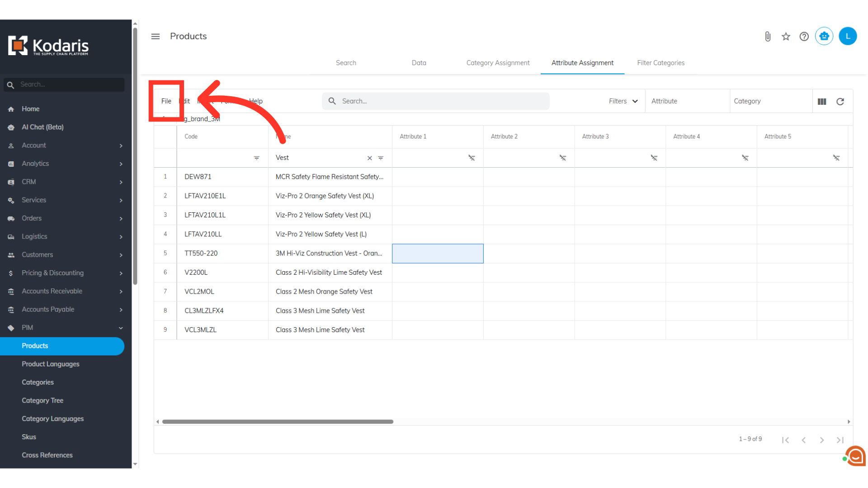Toggle the Attribute 3 column filter icon
This screenshot has width=868, height=488.
(654, 158)
